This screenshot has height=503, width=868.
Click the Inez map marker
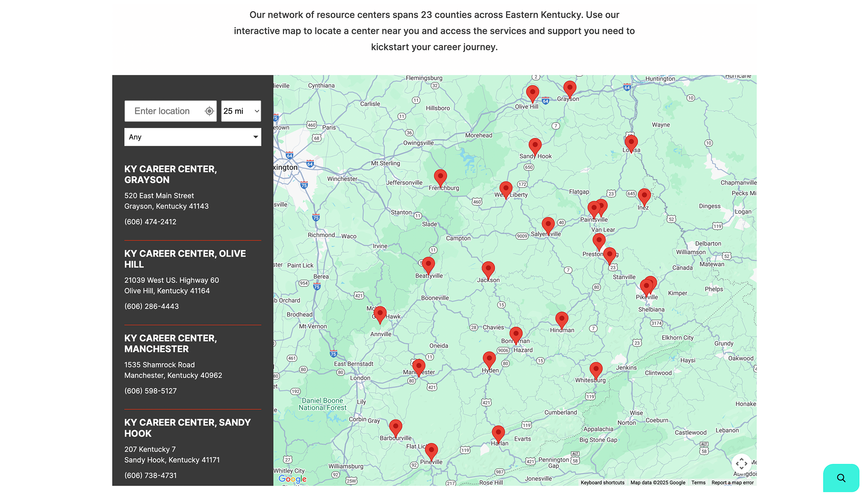644,197
